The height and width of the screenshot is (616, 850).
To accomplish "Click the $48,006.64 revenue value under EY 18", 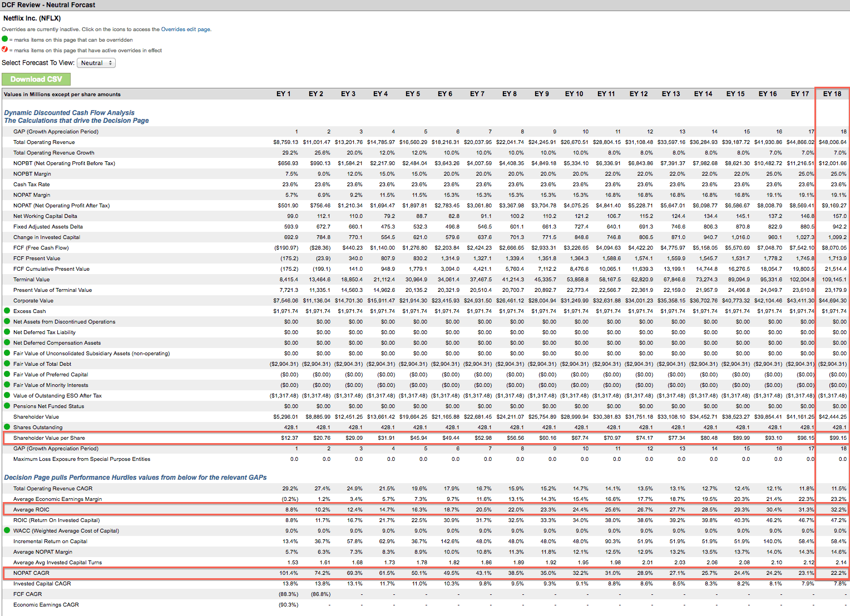I will 833,142.
